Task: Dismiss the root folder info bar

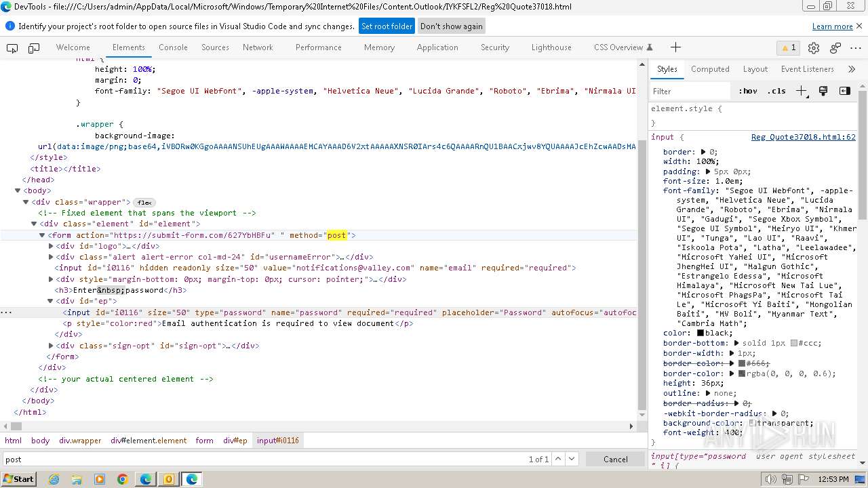Action: [859, 26]
